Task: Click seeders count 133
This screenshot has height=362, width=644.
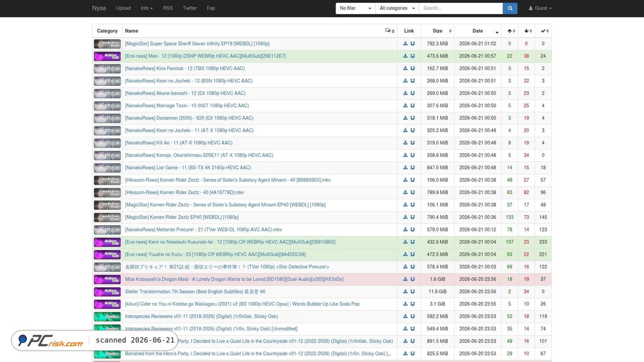Action: (510, 217)
